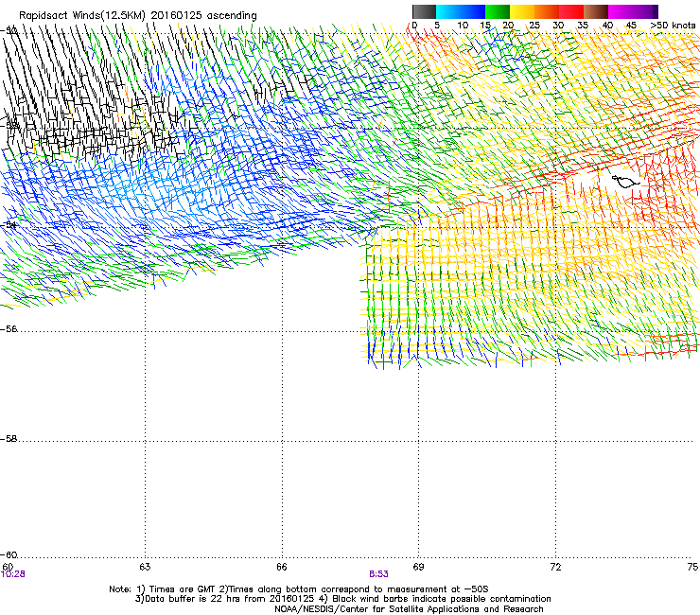Click the note 'Times are GMT' line

298,589
